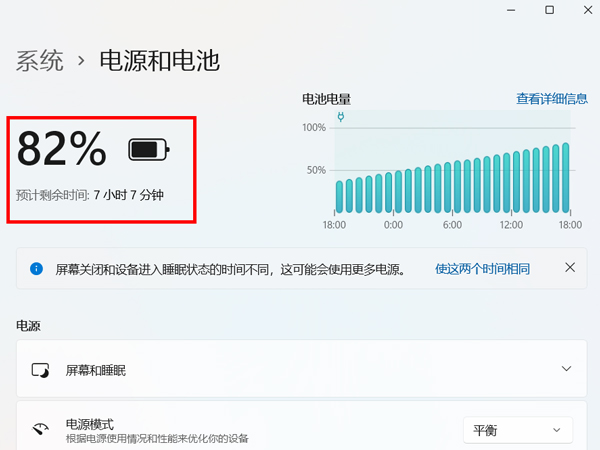The height and width of the screenshot is (450, 600).
Task: Click the blue info icon in the banner
Action: point(37,269)
